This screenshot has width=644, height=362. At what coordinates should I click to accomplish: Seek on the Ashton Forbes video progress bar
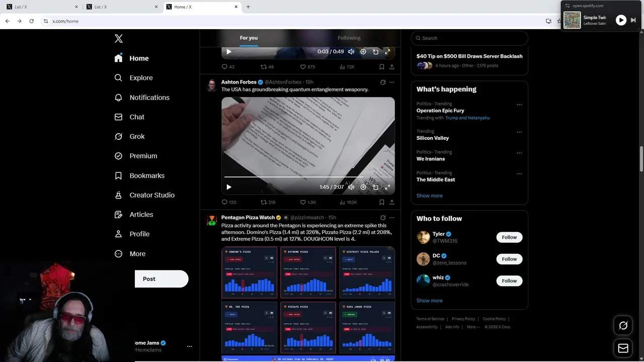coord(308,177)
